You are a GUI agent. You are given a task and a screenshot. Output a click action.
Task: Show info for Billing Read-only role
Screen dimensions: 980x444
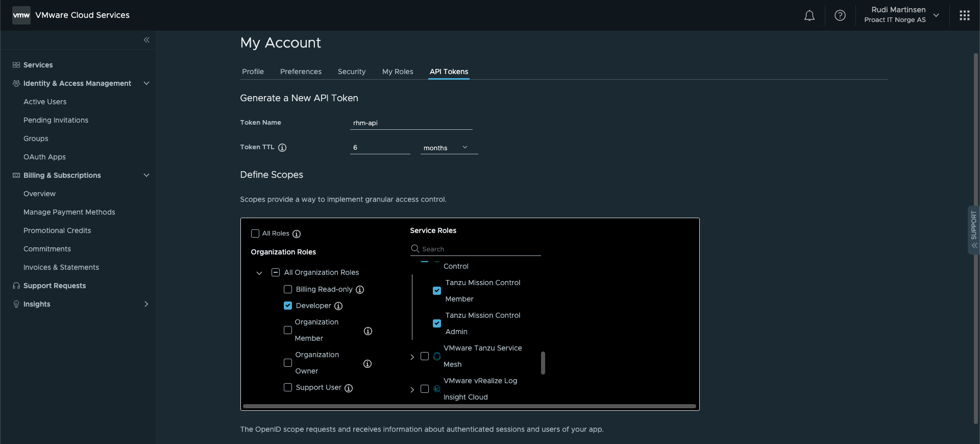click(x=360, y=290)
